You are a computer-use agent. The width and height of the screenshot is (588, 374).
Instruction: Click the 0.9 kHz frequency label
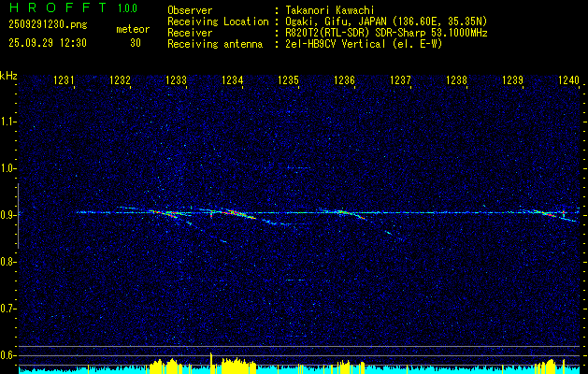(7, 215)
